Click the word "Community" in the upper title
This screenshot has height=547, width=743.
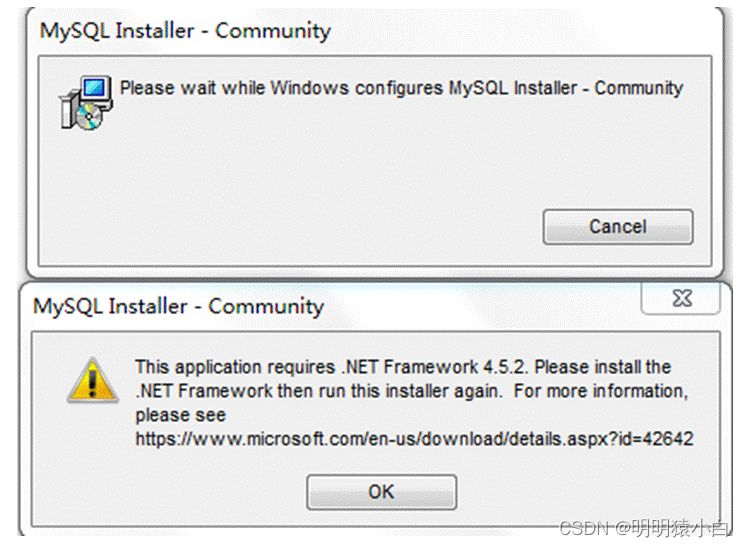(x=272, y=30)
